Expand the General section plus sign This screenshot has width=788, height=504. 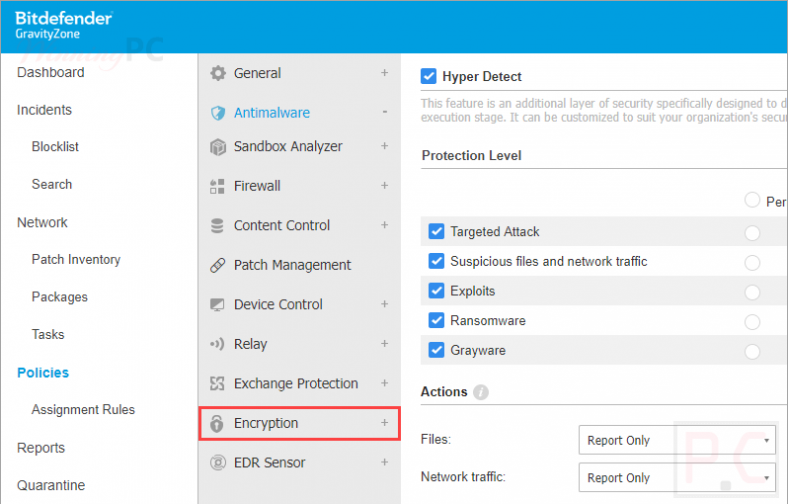point(384,73)
